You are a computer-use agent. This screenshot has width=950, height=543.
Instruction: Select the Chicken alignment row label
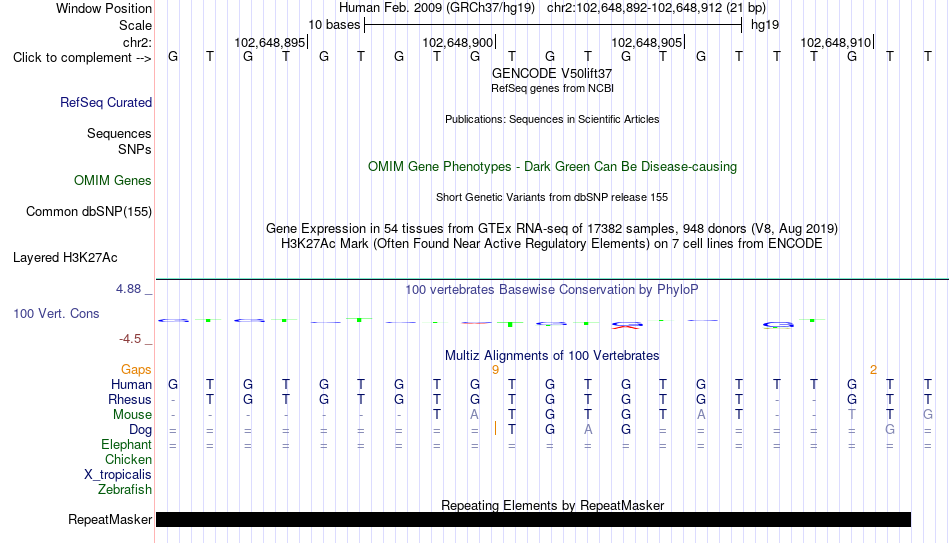tap(128, 459)
